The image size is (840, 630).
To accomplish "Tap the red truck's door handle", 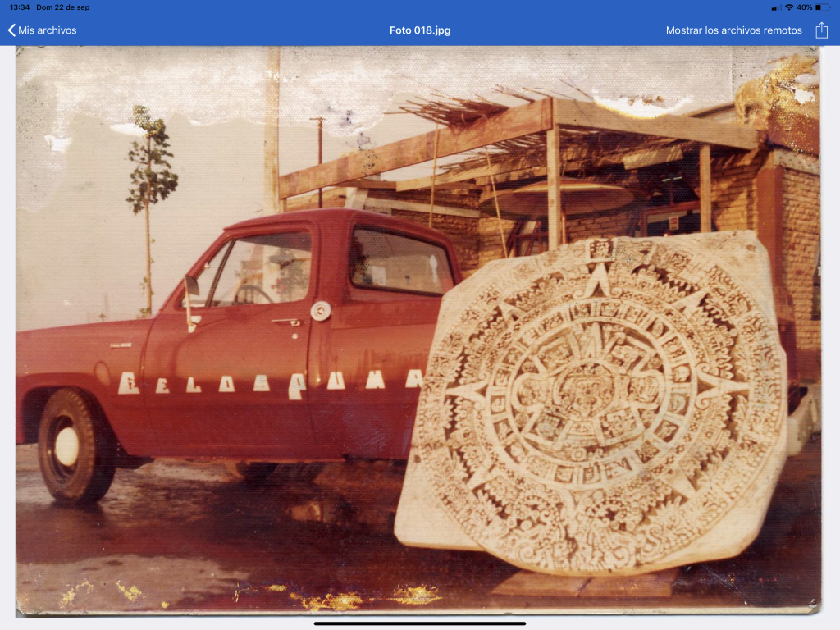I will (x=289, y=322).
